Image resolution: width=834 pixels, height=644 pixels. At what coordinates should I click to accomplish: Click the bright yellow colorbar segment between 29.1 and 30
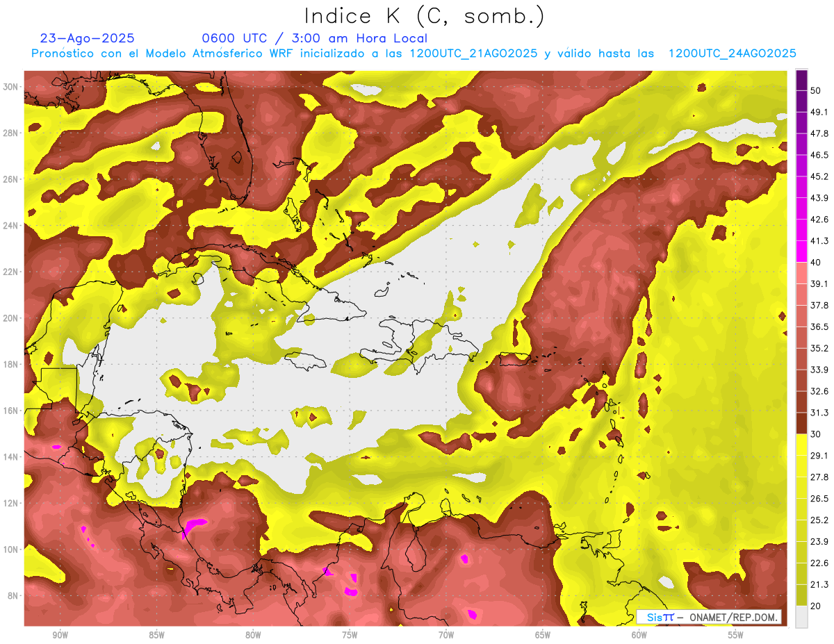tap(801, 445)
